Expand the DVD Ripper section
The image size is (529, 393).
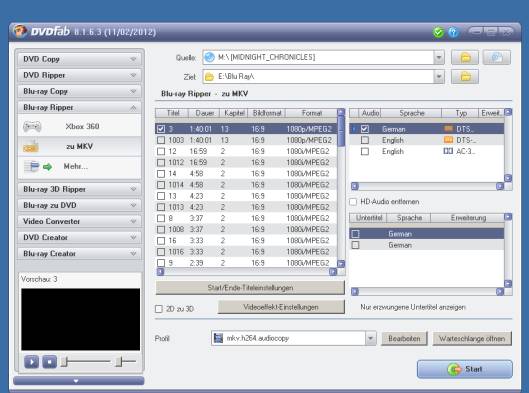[79, 75]
